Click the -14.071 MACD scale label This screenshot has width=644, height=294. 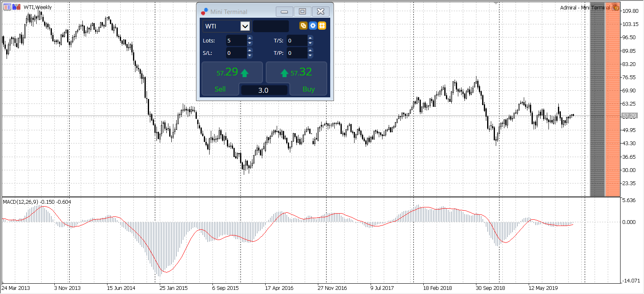pos(630,281)
